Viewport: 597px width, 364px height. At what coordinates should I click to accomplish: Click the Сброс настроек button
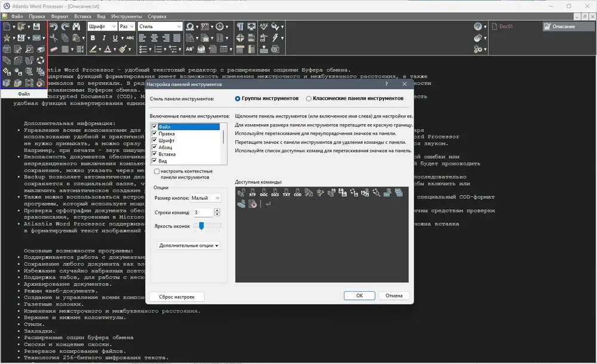tap(177, 297)
